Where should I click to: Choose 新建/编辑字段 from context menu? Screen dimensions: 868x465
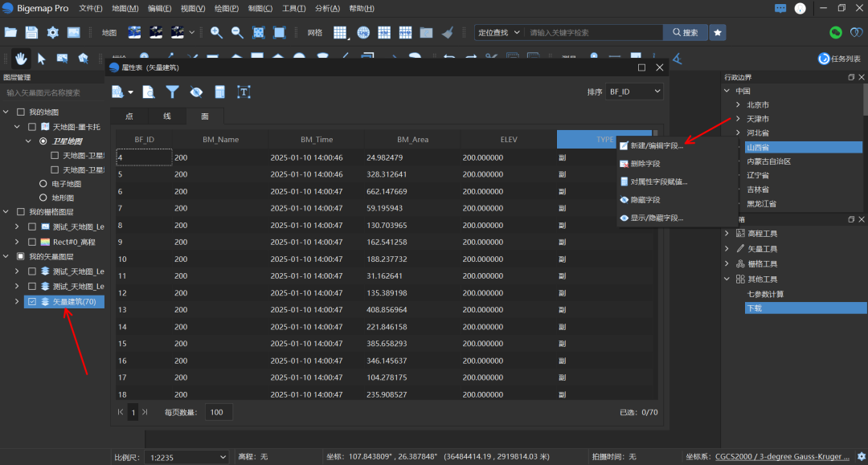click(677, 145)
